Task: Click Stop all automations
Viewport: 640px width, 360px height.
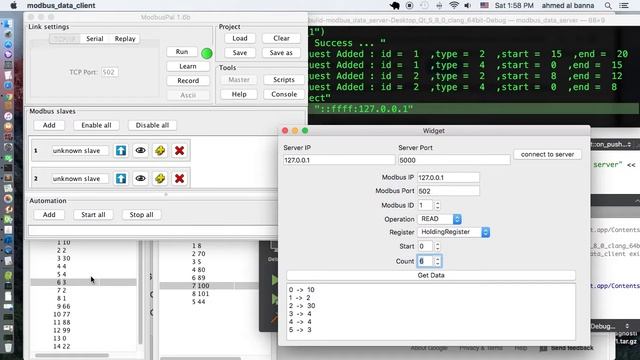Action: tap(141, 215)
